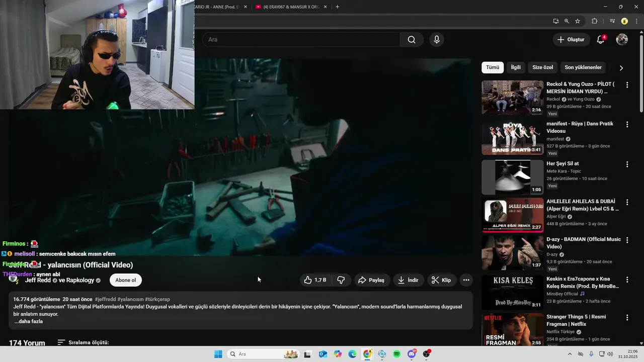Dislike the video with the thumbs-down icon
The image size is (644, 362).
[x=341, y=280]
